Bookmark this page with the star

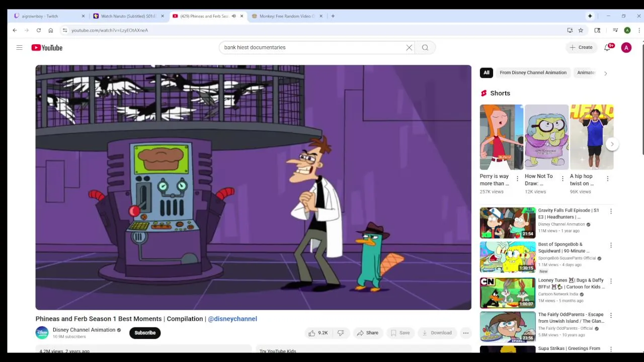(x=581, y=30)
